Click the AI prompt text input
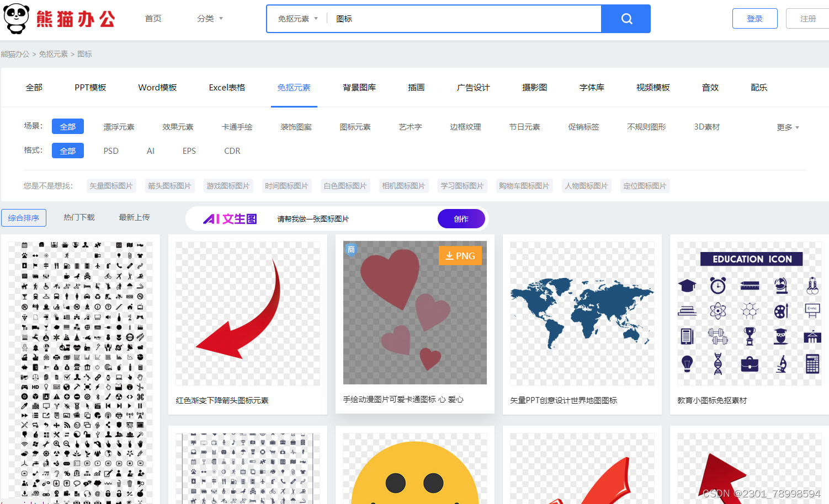 (353, 219)
